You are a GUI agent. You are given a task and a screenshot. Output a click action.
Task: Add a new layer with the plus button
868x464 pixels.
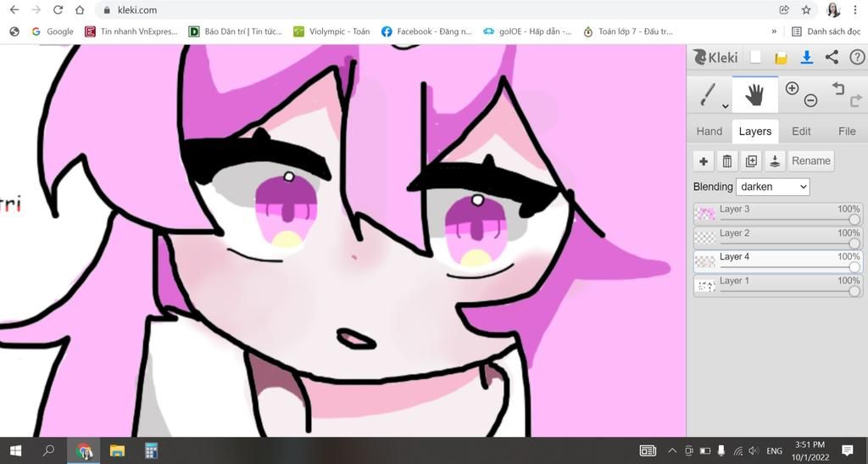click(703, 161)
